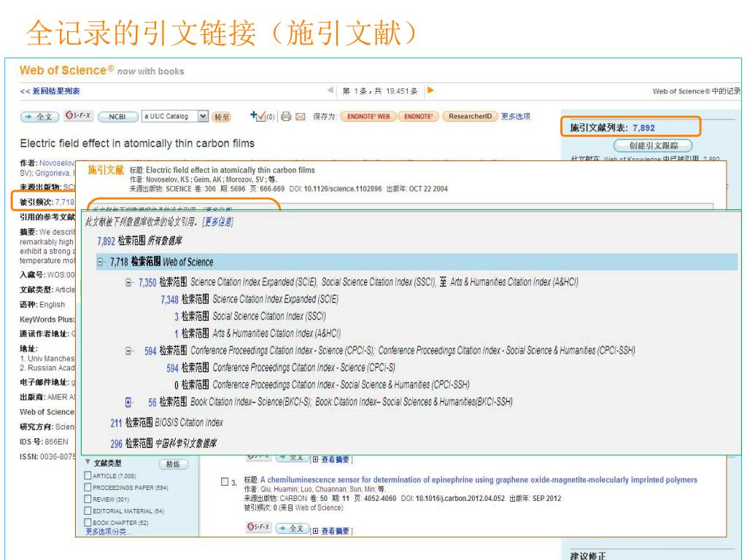Check the REVIEW (301) checkbox
The width and height of the screenshot is (747, 560).
point(88,499)
